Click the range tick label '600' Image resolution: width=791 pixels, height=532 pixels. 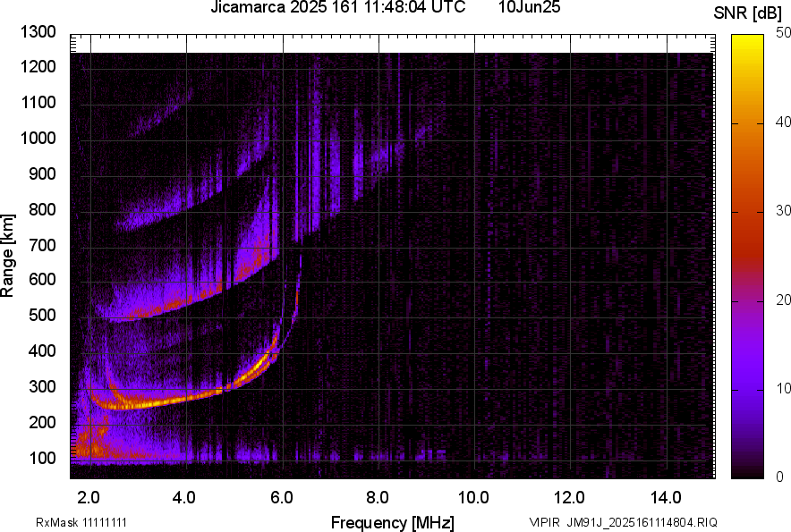coord(42,279)
